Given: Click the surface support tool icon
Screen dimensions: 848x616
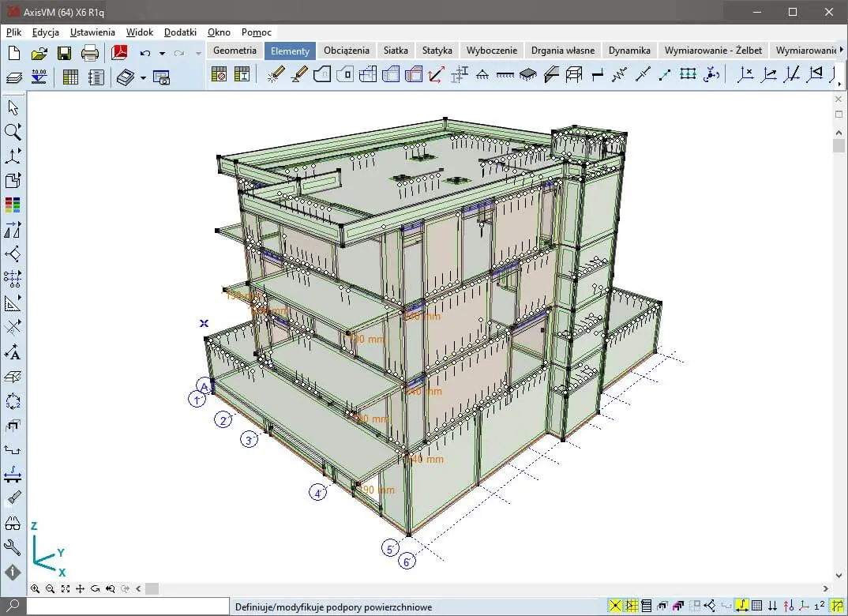Looking at the screenshot, I should click(x=527, y=75).
